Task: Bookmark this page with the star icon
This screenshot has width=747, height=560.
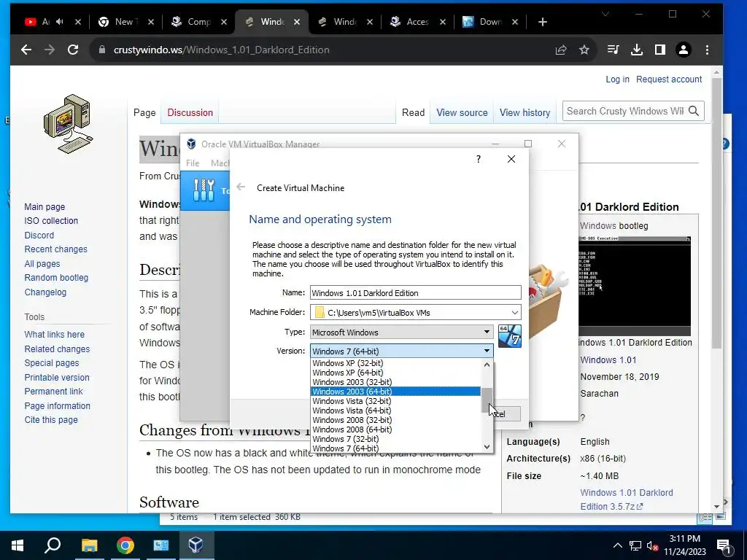Action: 584,50
